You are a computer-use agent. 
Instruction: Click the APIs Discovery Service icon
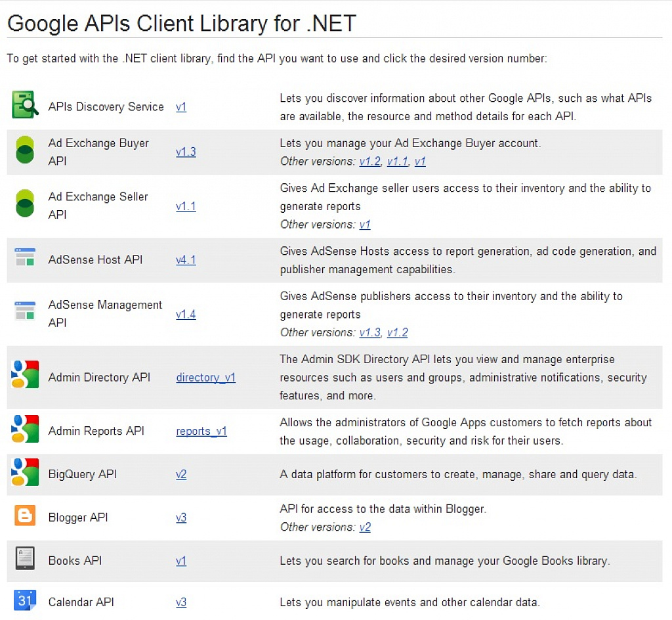coord(26,104)
